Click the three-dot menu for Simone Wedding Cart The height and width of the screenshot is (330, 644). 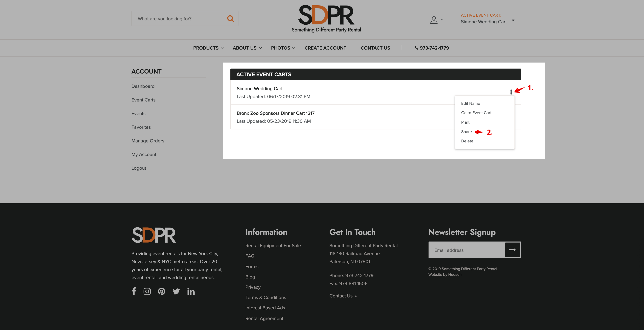click(511, 92)
